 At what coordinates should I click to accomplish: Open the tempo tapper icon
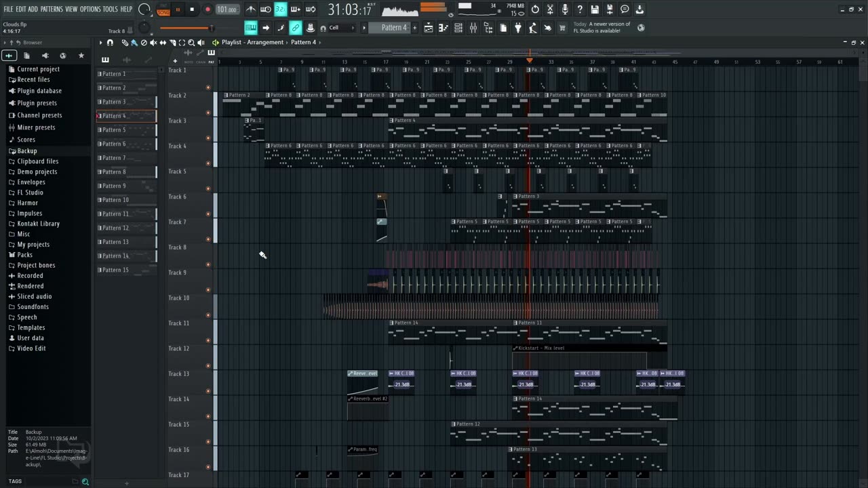tap(533, 28)
